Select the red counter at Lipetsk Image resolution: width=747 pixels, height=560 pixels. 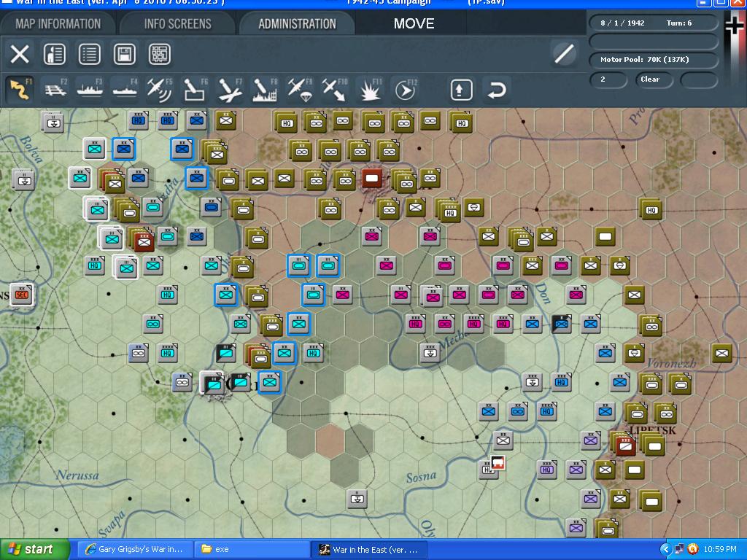[x=625, y=446]
